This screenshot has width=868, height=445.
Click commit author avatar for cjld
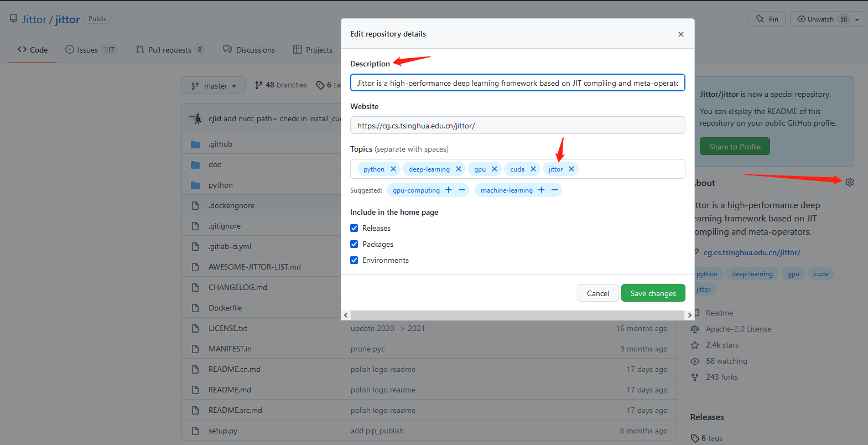(x=196, y=118)
